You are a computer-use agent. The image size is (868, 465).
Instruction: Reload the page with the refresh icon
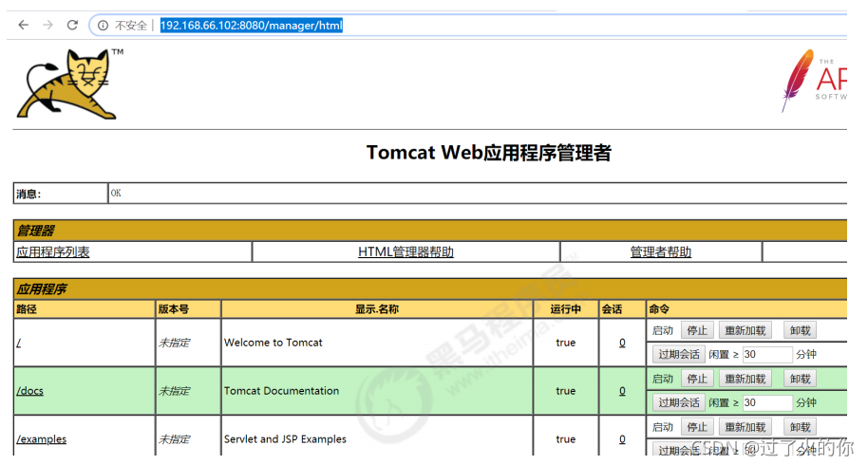pos(72,25)
